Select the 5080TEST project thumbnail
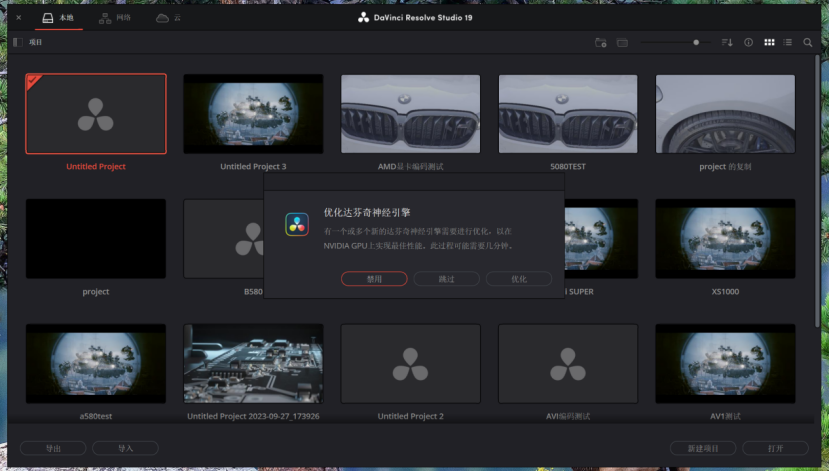This screenshot has height=471, width=829. coord(568,114)
